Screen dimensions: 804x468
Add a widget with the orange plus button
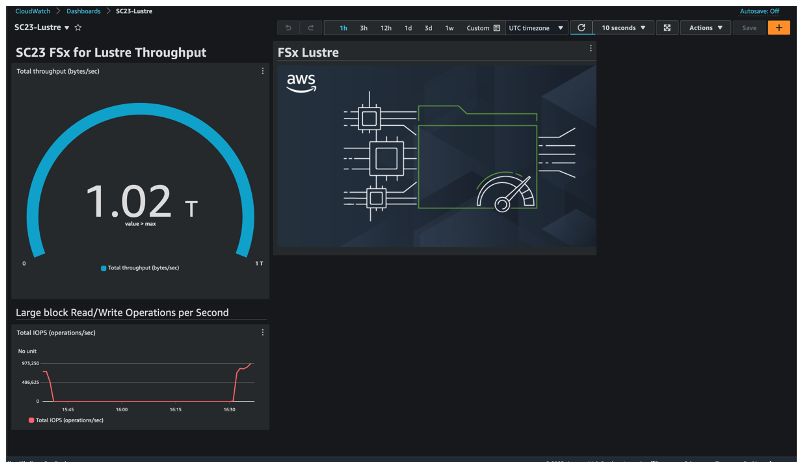coord(778,28)
